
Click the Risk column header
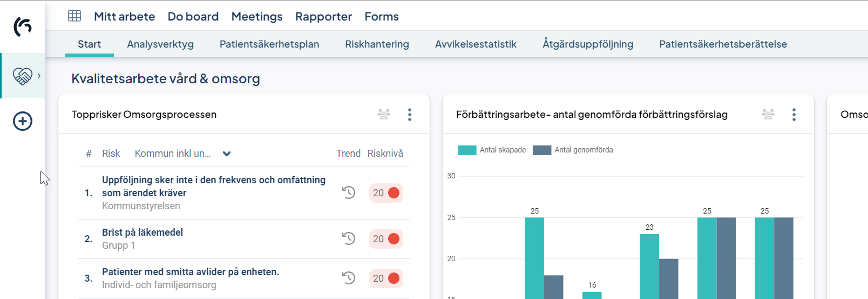(x=111, y=154)
